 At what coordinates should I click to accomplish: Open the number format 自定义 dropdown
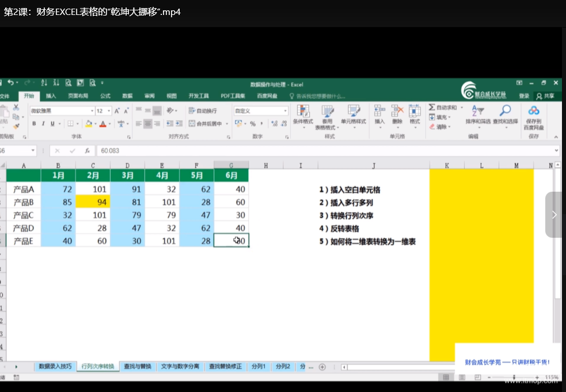pos(285,111)
